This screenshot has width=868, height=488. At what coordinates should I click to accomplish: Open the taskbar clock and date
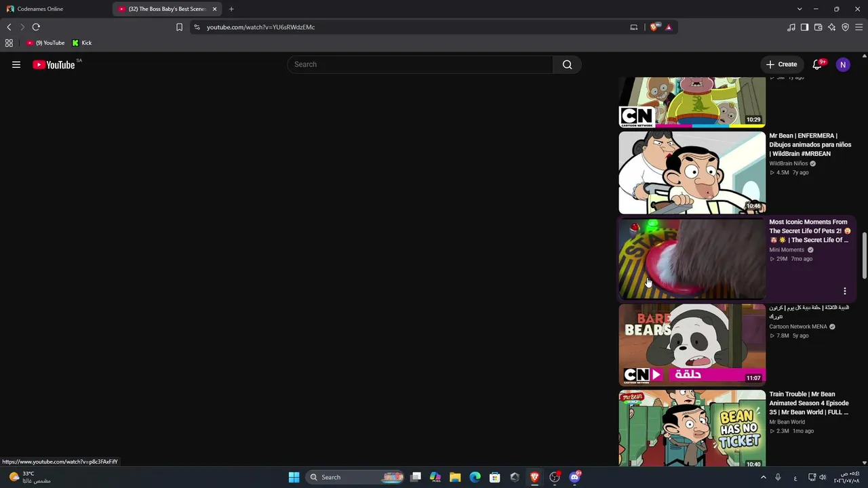tap(846, 477)
